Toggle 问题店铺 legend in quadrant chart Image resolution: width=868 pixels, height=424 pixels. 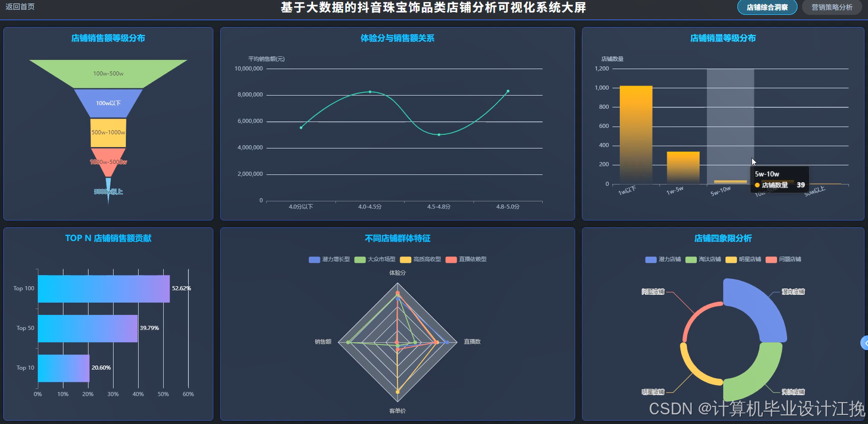(x=783, y=259)
